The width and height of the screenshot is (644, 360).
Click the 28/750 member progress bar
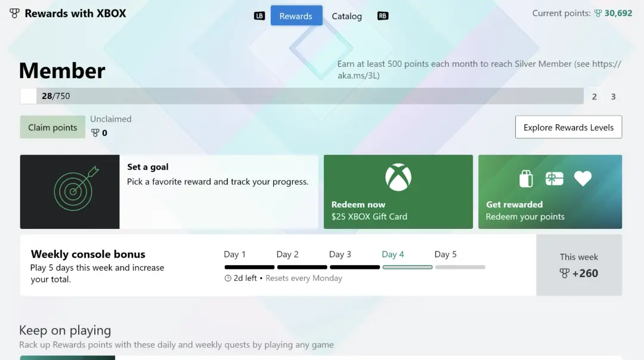[302, 96]
